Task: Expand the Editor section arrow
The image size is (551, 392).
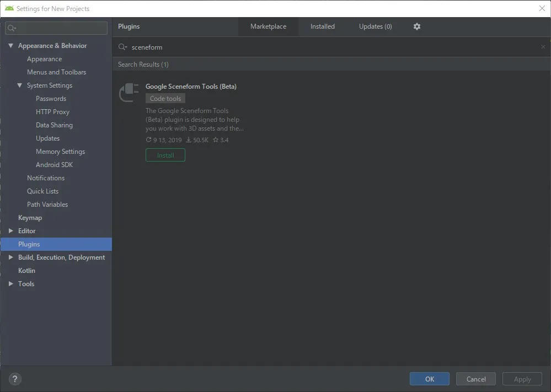Action: coord(11,231)
